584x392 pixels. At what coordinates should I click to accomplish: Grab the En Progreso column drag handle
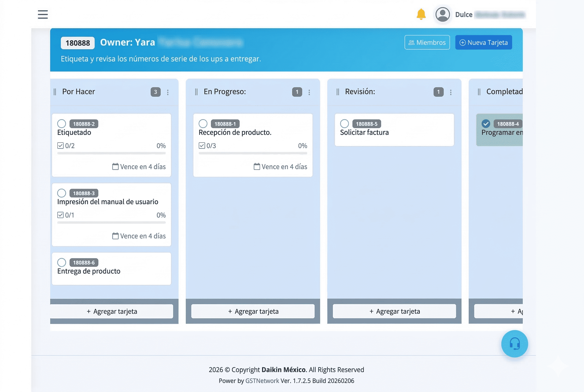click(x=196, y=92)
